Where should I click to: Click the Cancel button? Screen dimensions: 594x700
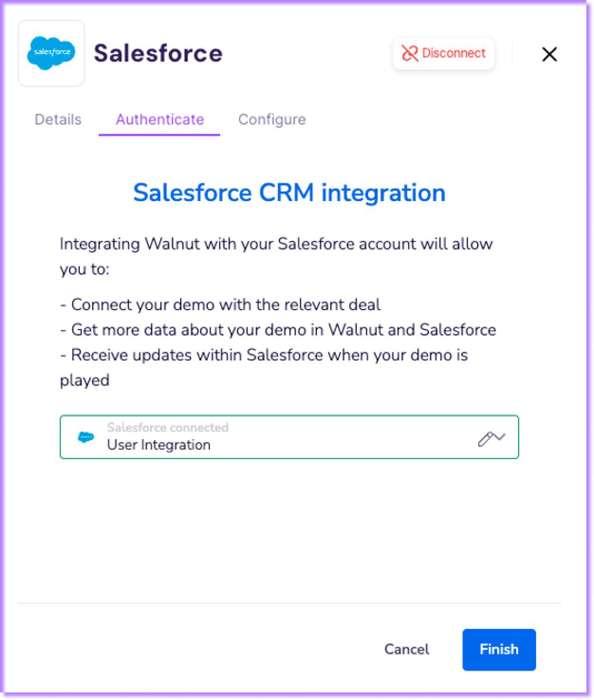coord(407,649)
